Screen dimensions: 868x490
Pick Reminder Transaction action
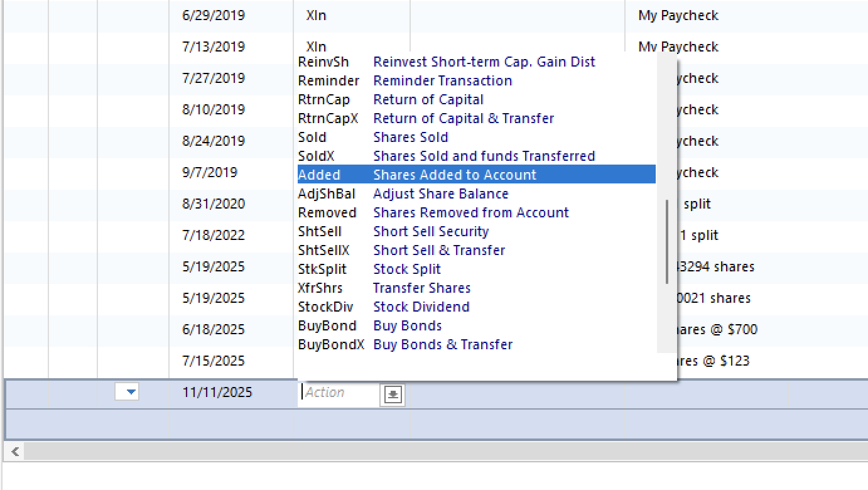tap(442, 80)
